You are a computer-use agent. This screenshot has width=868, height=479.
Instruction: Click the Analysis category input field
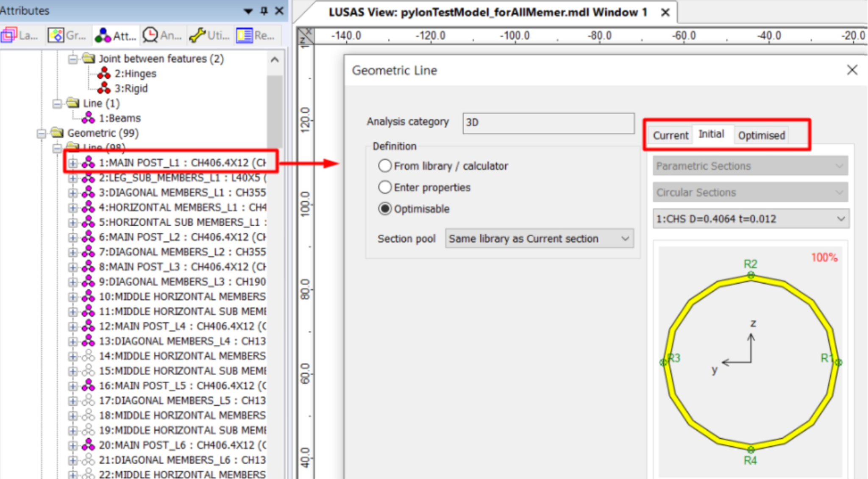coord(548,123)
